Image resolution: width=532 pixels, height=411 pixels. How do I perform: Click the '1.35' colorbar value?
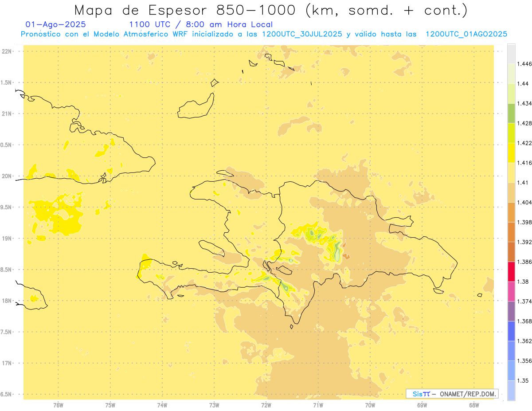coord(523,380)
